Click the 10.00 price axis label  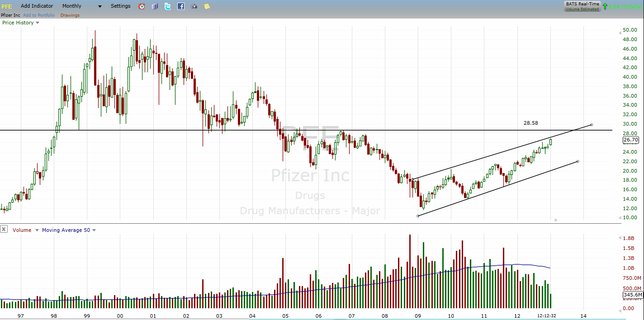630,217
